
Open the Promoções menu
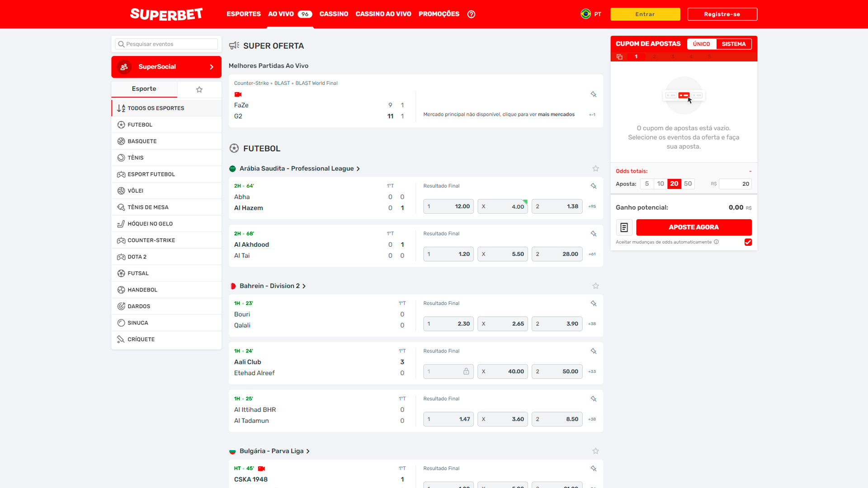439,14
